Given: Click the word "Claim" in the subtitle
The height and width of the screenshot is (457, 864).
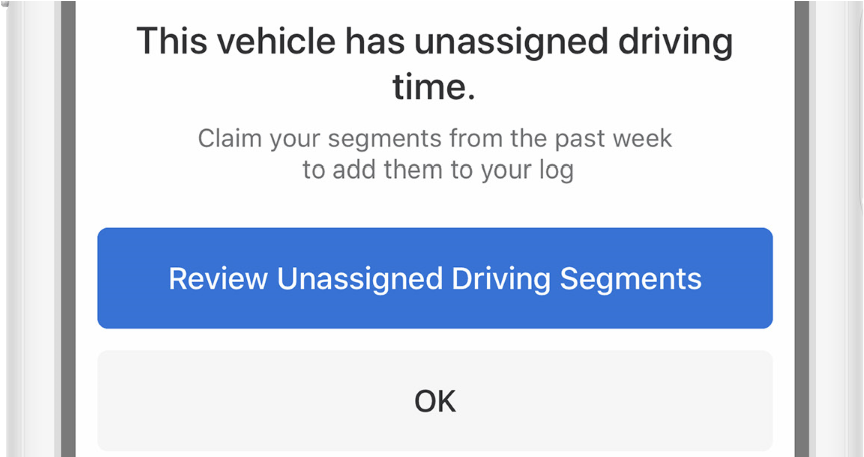Looking at the screenshot, I should click(x=228, y=137).
